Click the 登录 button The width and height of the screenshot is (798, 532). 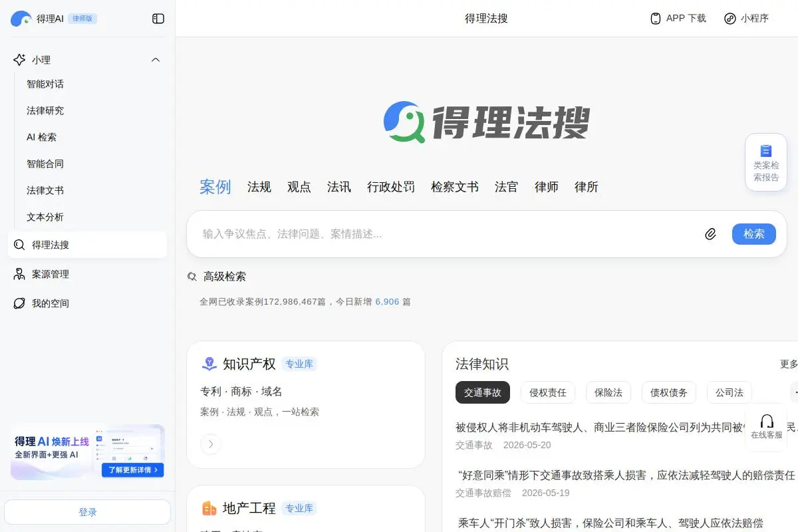click(88, 512)
